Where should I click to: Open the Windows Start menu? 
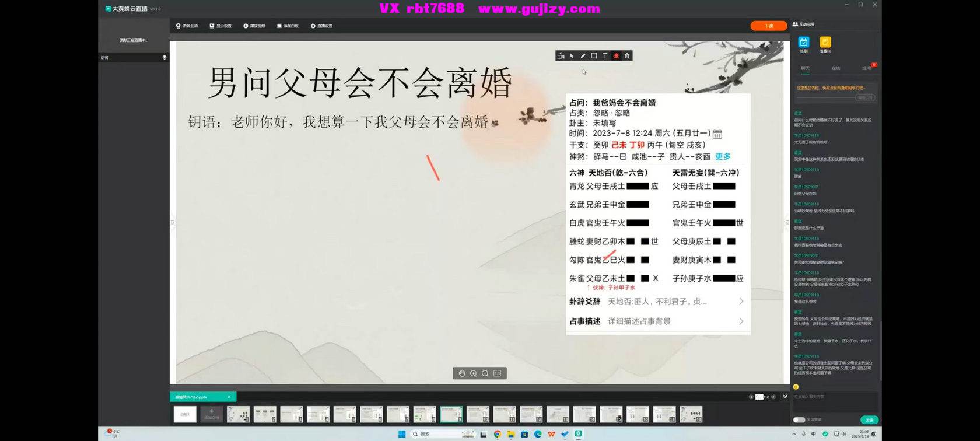click(402, 434)
